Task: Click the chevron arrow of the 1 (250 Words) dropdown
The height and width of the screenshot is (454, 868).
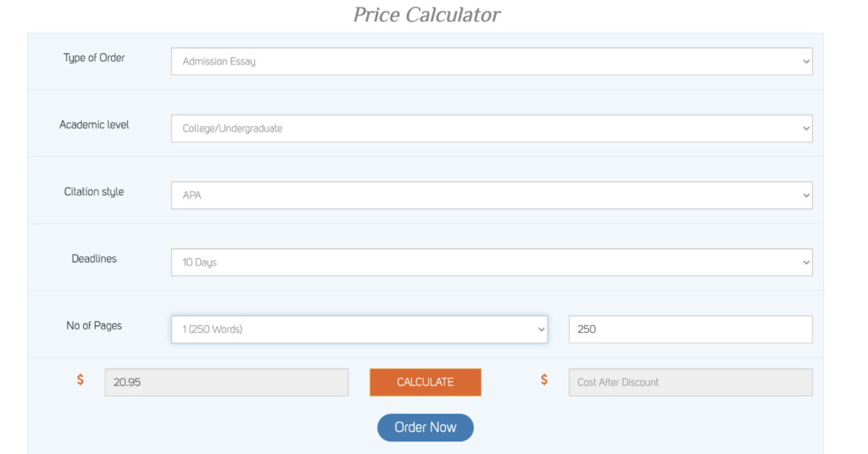Action: (x=542, y=329)
